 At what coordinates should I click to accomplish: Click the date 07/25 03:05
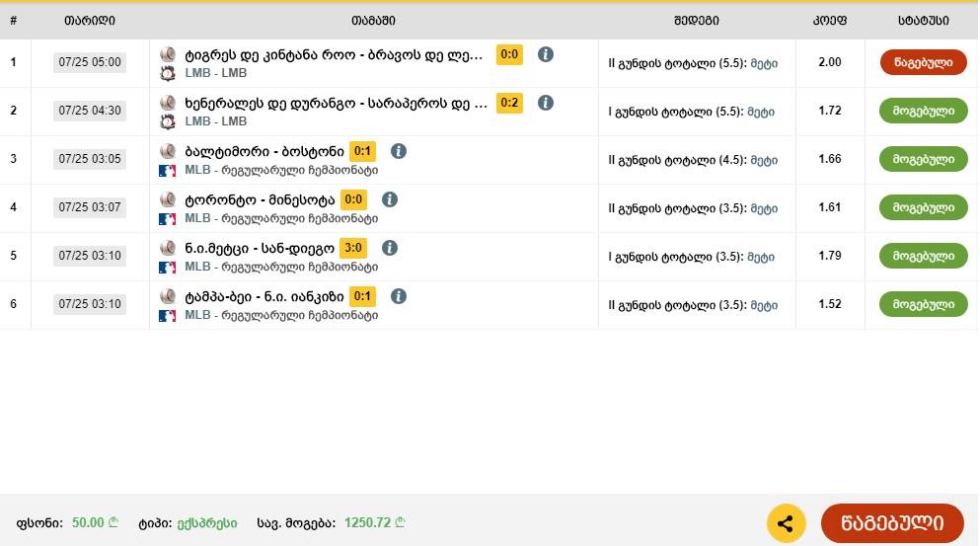click(90, 159)
